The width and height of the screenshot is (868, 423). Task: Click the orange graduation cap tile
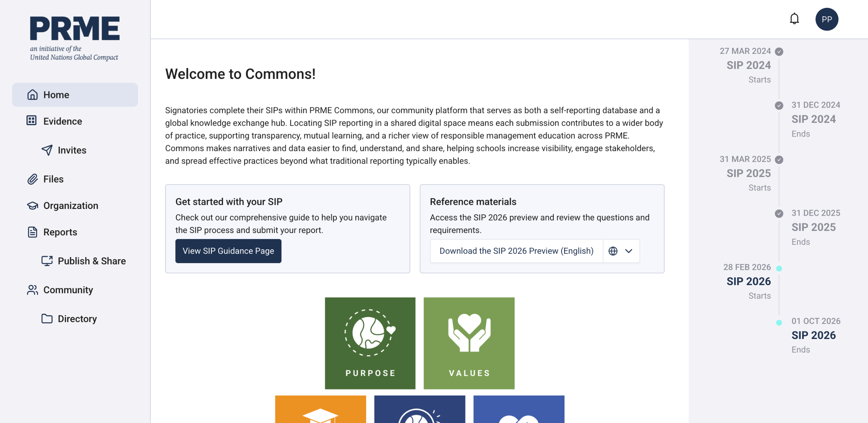tap(320, 409)
